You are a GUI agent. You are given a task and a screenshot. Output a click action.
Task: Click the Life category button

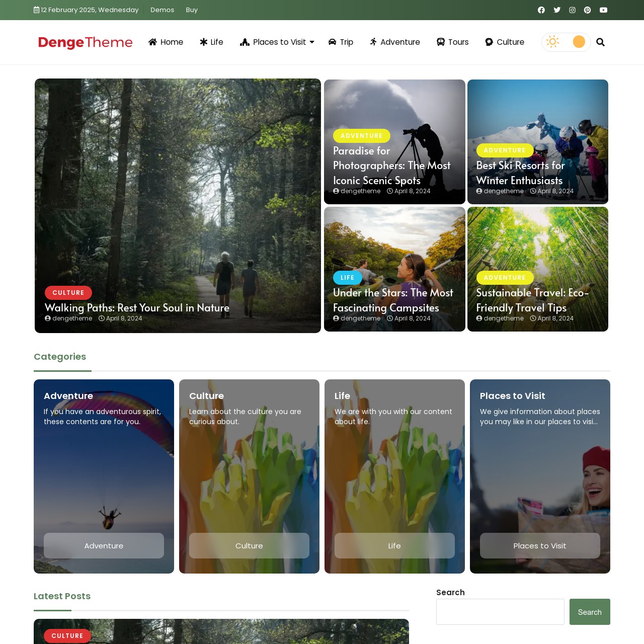tap(394, 545)
